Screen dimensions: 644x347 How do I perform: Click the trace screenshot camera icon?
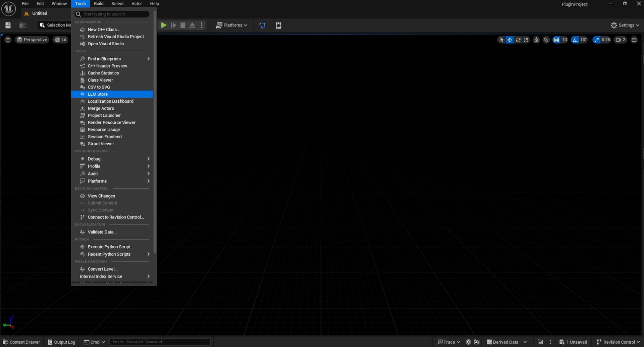point(477,342)
